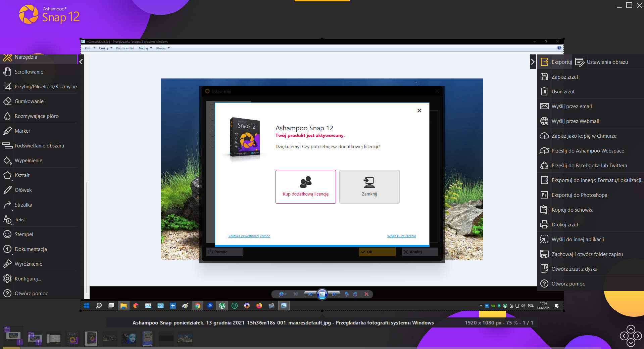644x349 pixels.
Task: Upload via Prześlij do Ashampoo Webspace
Action: [591, 151]
